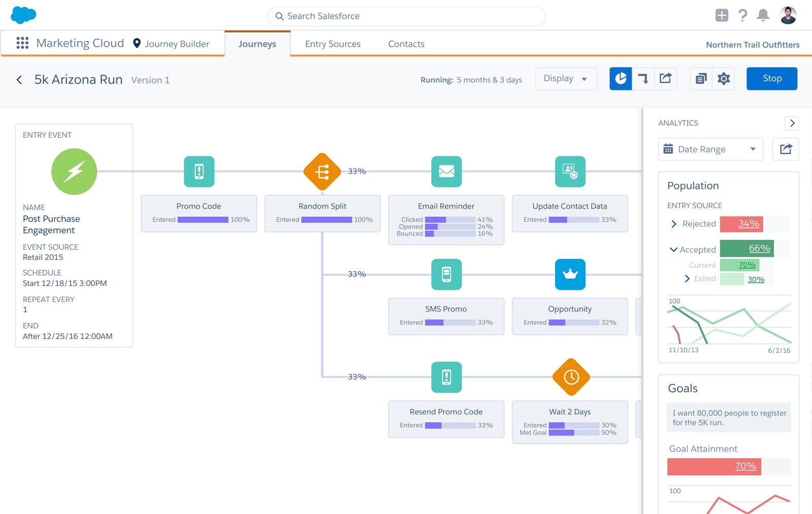Open the Journey Builder app menu
This screenshot has height=514, width=812.
click(171, 44)
